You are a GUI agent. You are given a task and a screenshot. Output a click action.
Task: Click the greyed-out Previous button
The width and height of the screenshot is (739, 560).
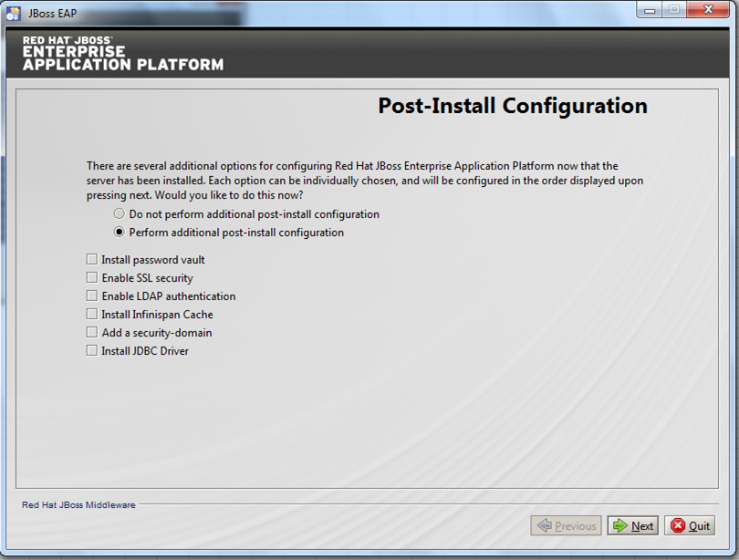tap(566, 525)
